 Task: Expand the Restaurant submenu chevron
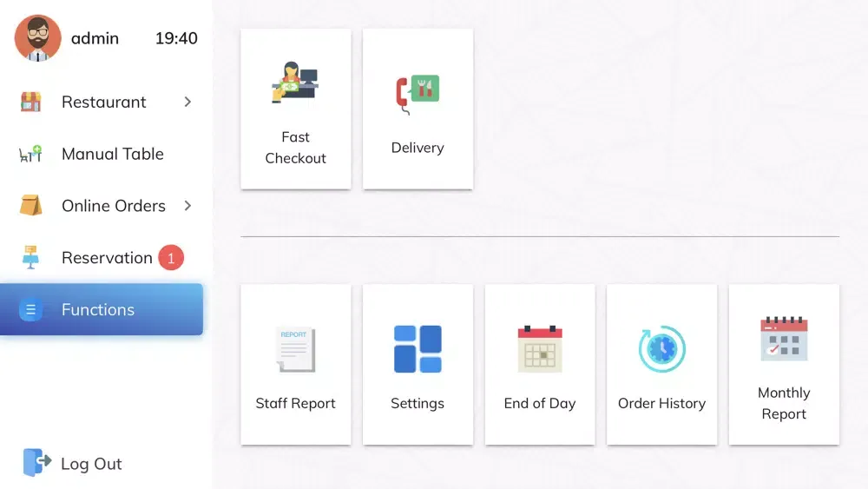(x=187, y=102)
